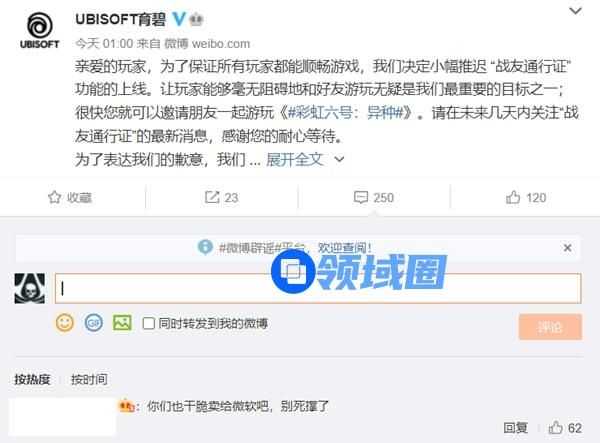Click the star 收藏 favorite icon
Viewport: 600px width, 443px height.
[x=54, y=197]
